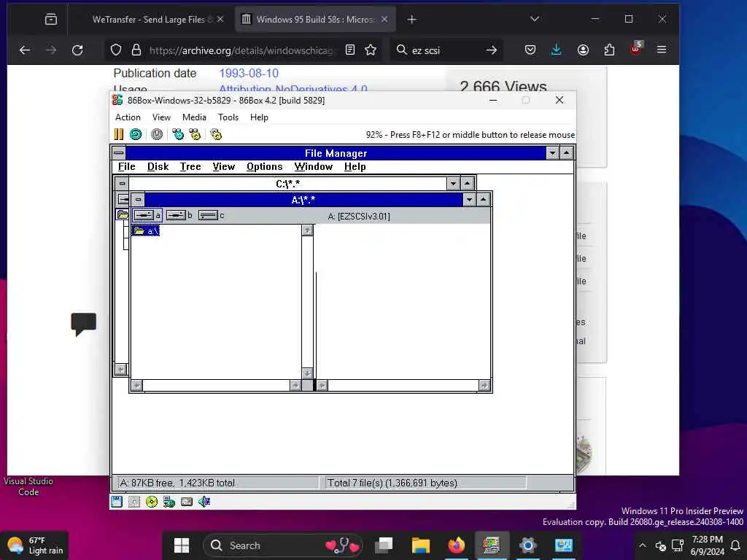Minimize the A:\*.* window with its down arrow
747x560 pixels.
tap(469, 200)
